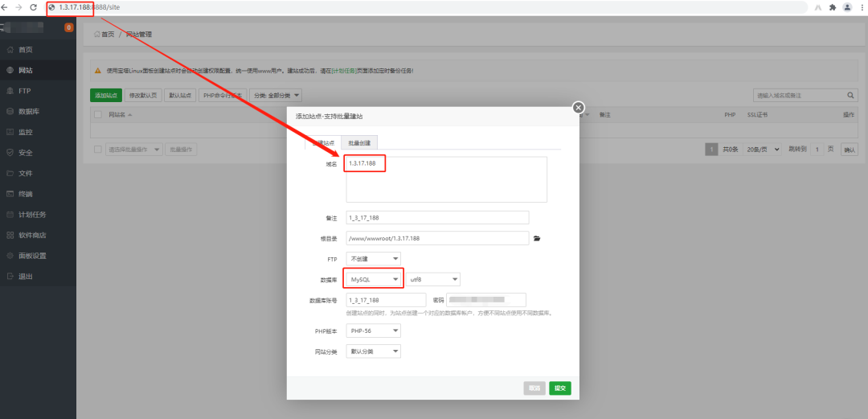The height and width of the screenshot is (419, 868).
Task: Open 计划任务 in the sidebar
Action: [x=39, y=215]
